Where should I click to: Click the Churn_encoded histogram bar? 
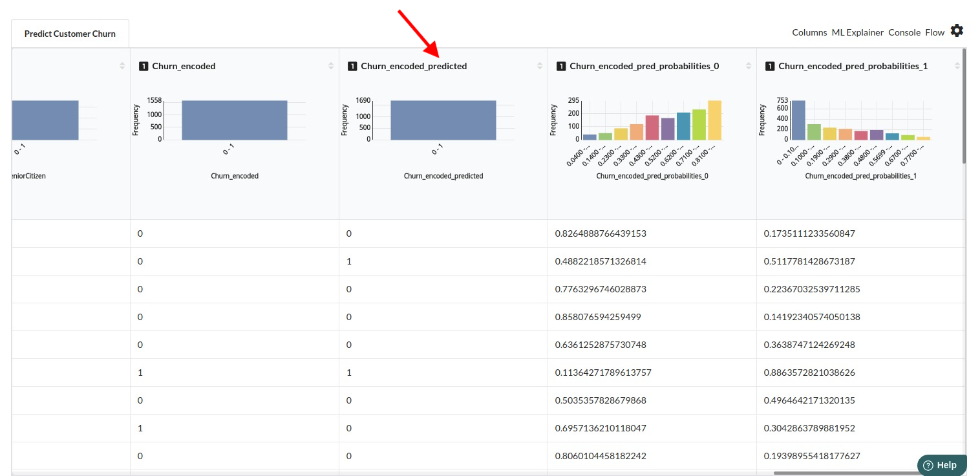click(x=235, y=120)
